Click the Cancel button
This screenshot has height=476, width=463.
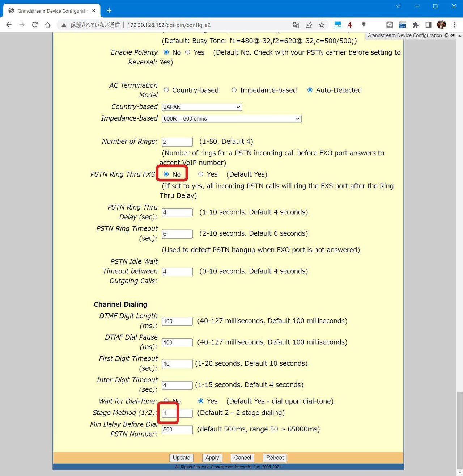(242, 458)
